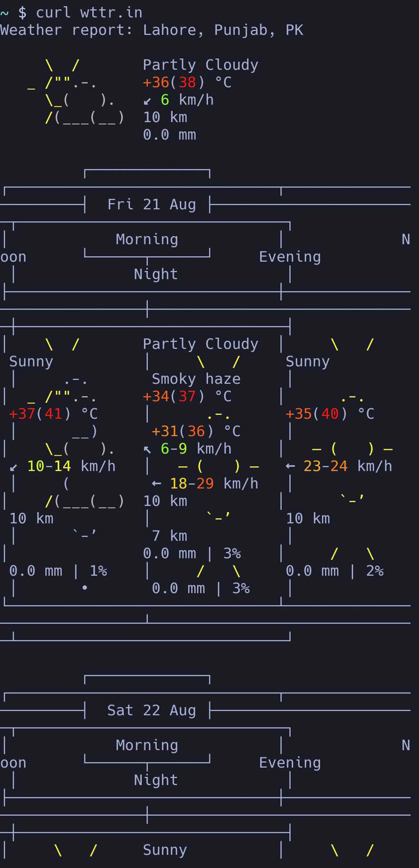Click '10 km' below the 10-14 km/h wind
This screenshot has width=419, height=868.
click(31, 519)
